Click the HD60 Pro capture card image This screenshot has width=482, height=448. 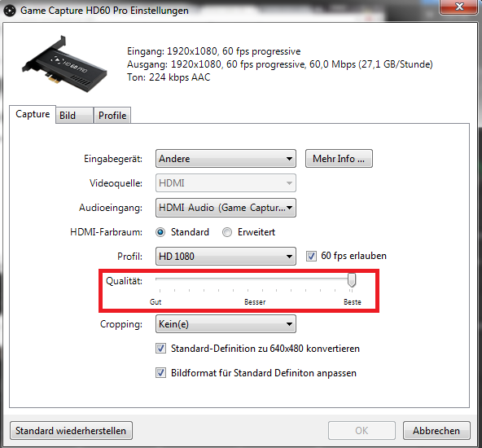(64, 64)
